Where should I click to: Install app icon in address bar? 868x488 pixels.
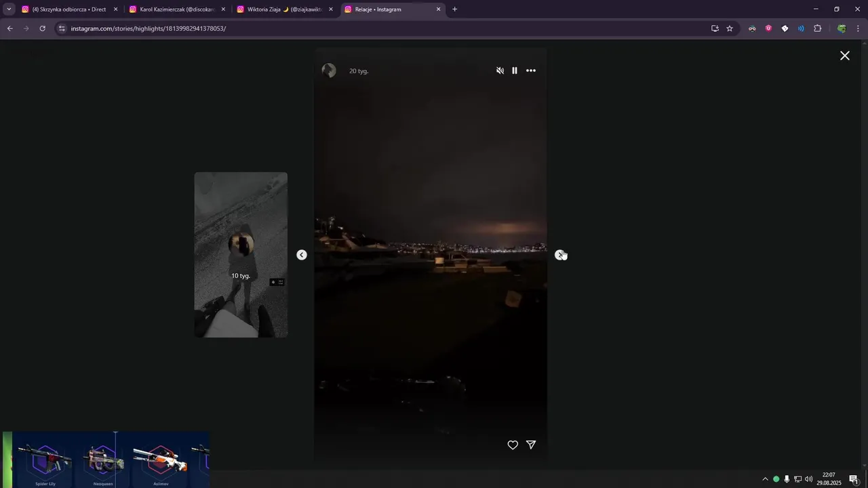[x=715, y=28]
